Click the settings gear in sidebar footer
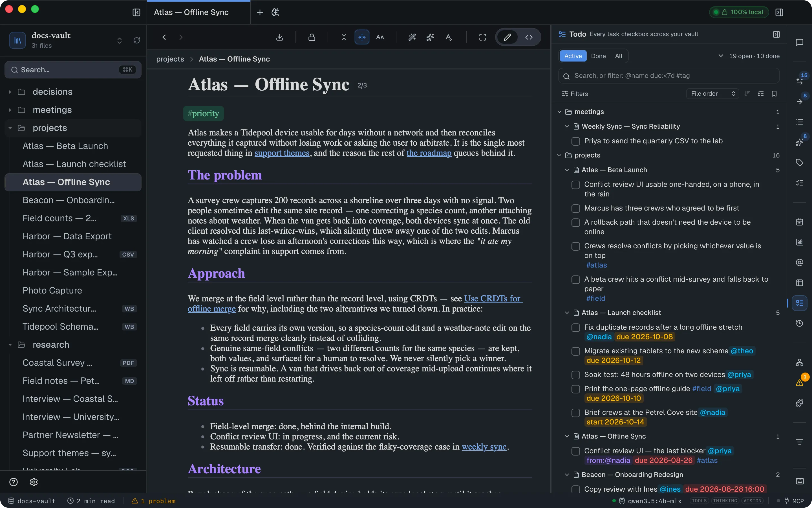812x508 pixels. (x=34, y=482)
